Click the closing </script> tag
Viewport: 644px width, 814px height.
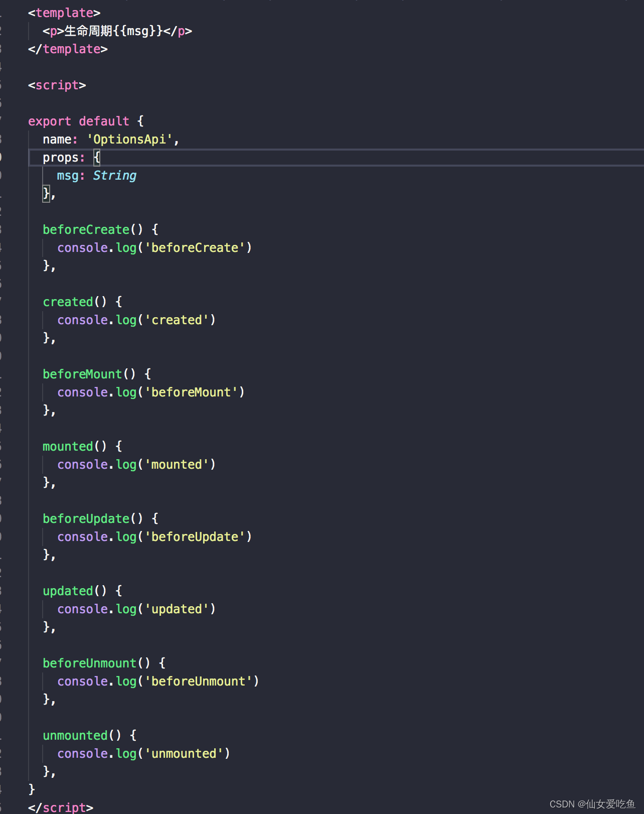(61, 807)
